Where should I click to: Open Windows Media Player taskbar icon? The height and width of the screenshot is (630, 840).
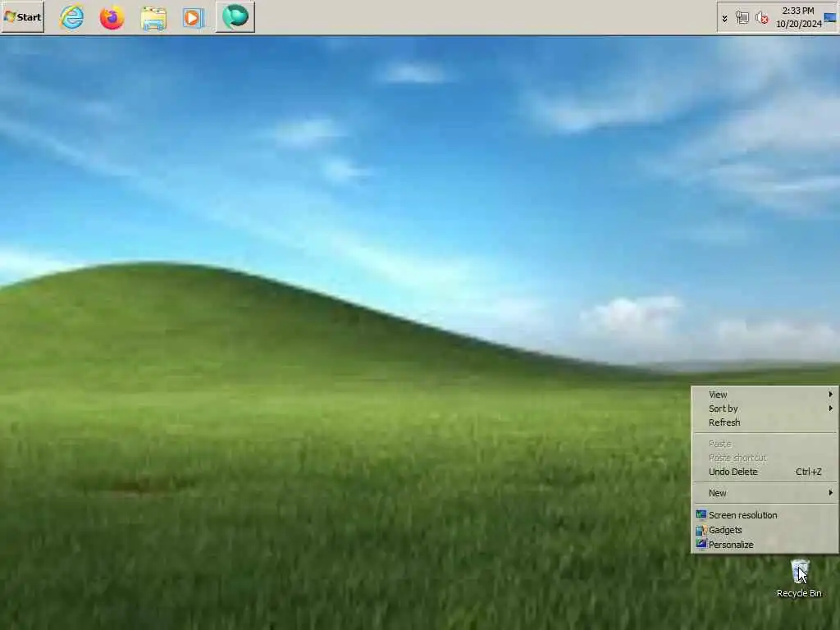(194, 17)
